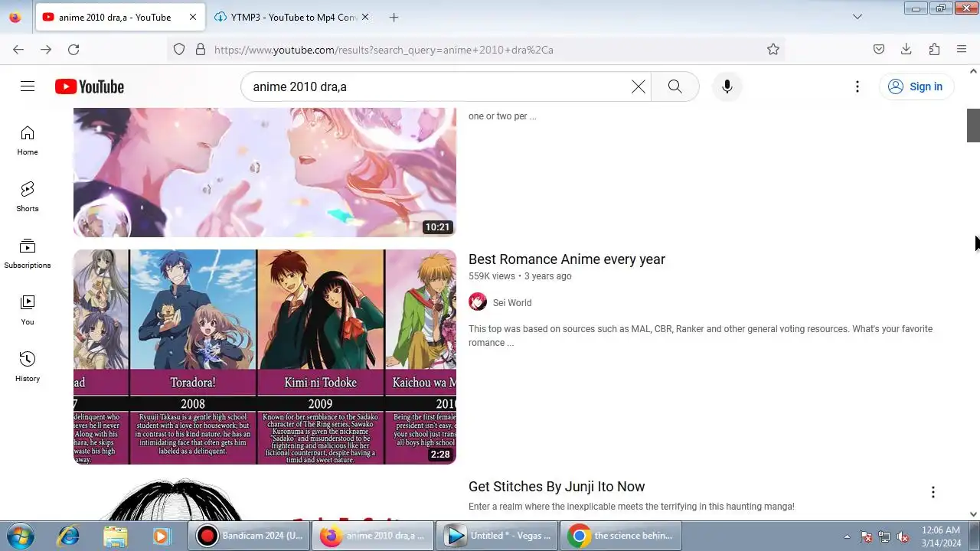This screenshot has width=980, height=551.
Task: Click the magnifier search button
Action: 675,86
